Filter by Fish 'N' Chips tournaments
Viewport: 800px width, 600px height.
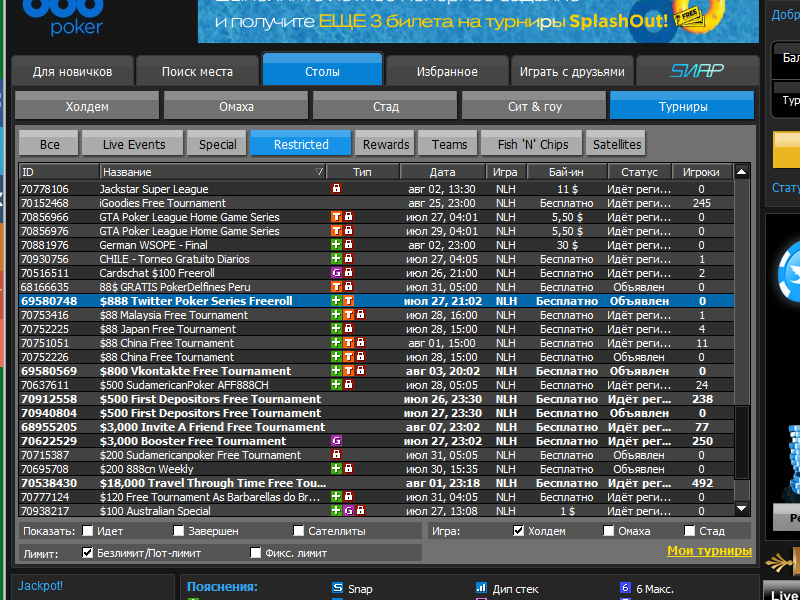532,144
